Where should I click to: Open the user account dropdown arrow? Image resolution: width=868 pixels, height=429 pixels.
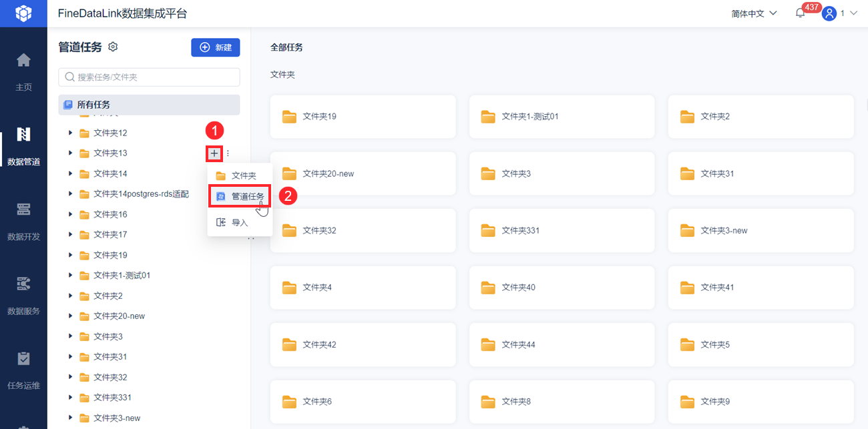click(x=853, y=13)
